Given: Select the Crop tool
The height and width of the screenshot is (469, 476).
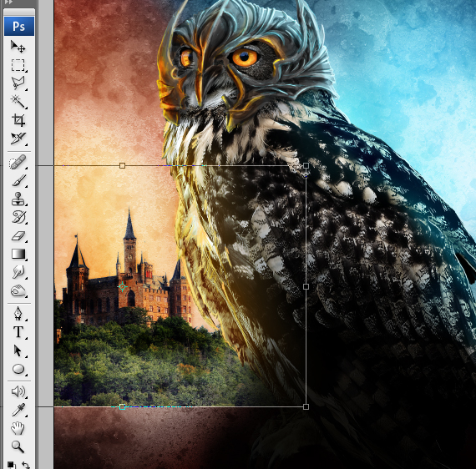Looking at the screenshot, I should [x=18, y=120].
